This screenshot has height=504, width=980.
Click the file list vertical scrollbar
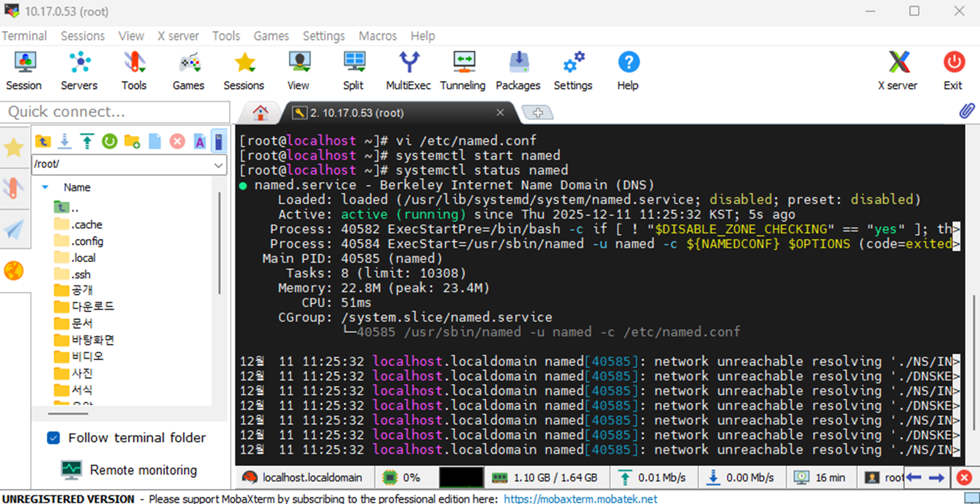(220, 243)
